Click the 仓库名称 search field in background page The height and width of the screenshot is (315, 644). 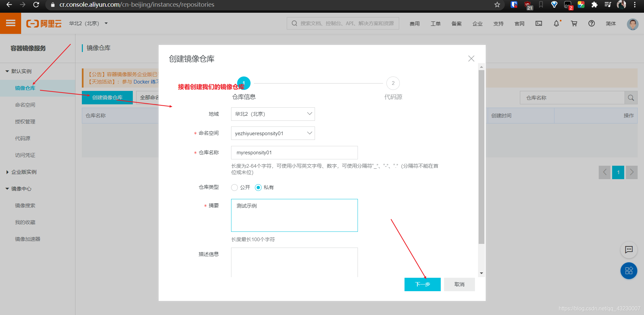[x=572, y=98]
